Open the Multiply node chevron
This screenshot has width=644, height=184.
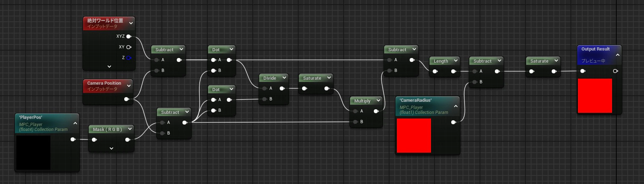pyautogui.click(x=378, y=100)
